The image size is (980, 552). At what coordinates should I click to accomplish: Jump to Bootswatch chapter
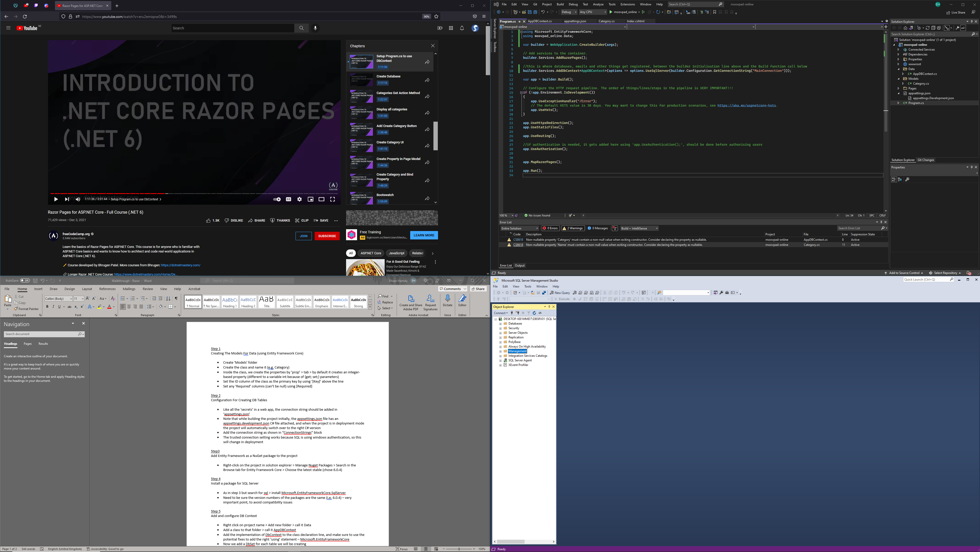tap(389, 198)
